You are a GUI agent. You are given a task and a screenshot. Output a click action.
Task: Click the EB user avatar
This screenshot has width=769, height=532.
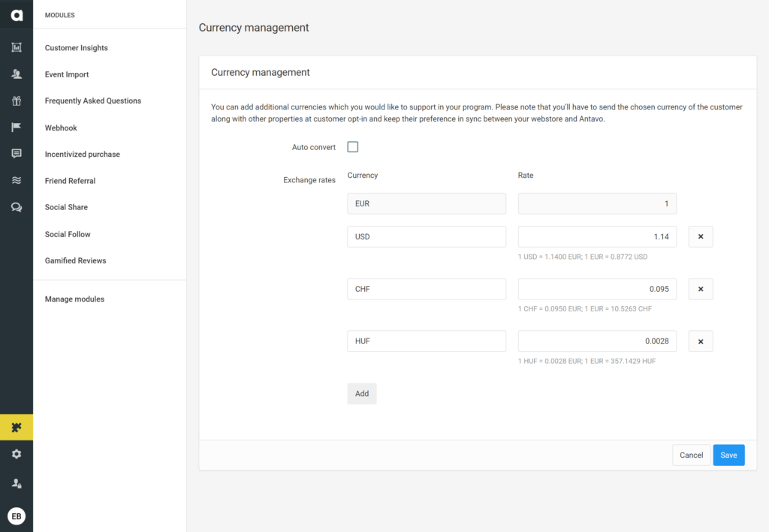coord(17,516)
